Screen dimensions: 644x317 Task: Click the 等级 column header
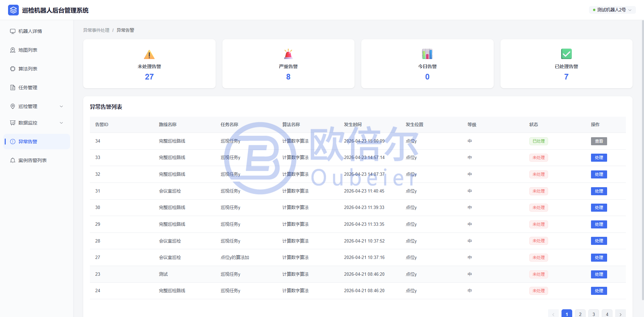(x=472, y=124)
